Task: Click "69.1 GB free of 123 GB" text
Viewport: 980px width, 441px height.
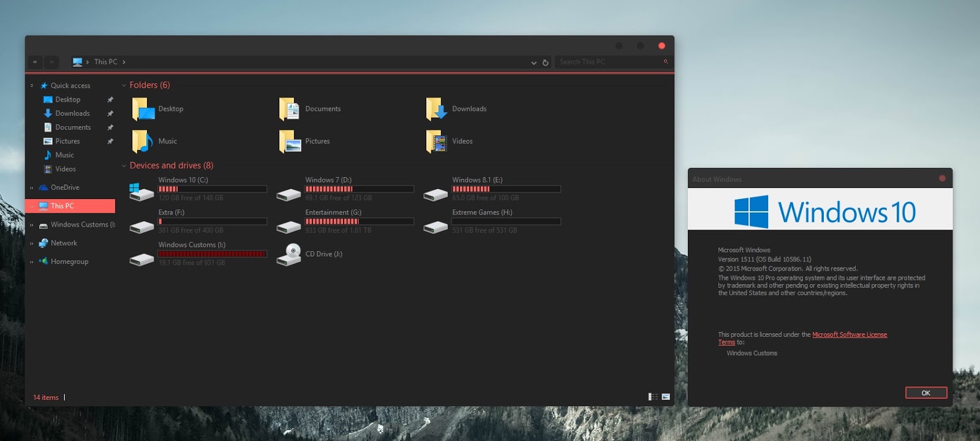Action: point(339,198)
